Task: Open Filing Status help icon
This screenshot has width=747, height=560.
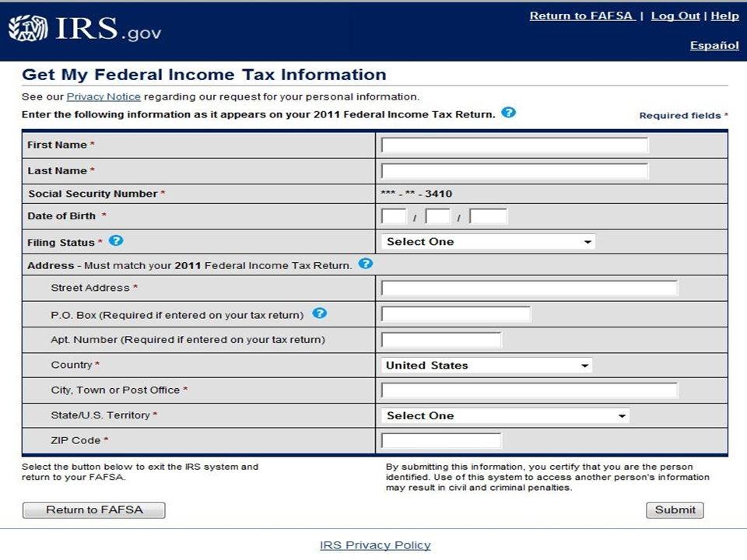Action: click(x=116, y=241)
